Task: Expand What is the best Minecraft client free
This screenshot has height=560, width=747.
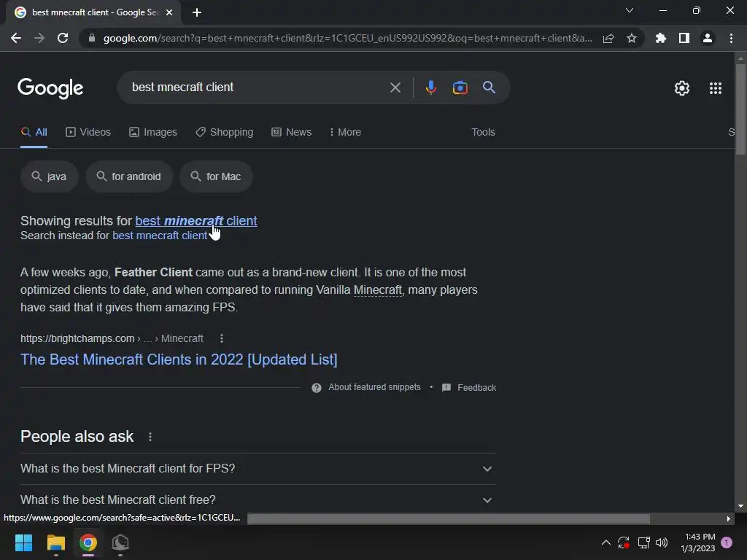Action: coord(258,499)
